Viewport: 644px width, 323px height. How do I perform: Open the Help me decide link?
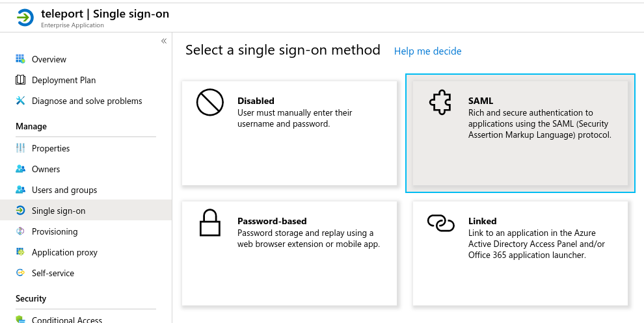click(x=427, y=51)
